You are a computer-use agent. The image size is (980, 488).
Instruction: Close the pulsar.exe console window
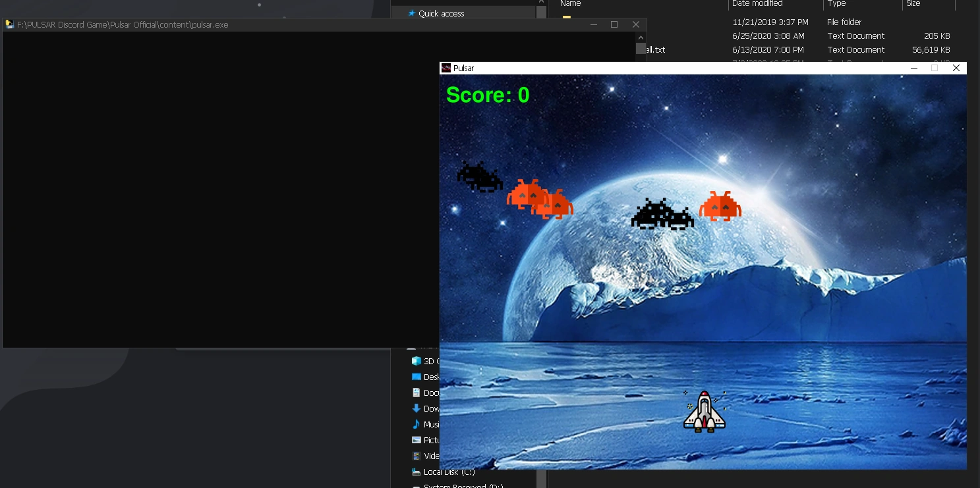[636, 24]
